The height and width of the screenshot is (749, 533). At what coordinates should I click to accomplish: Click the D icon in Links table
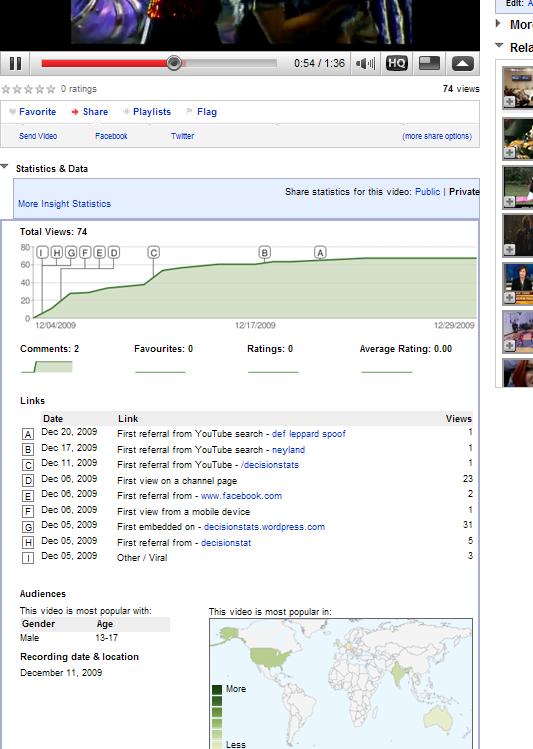pos(28,481)
